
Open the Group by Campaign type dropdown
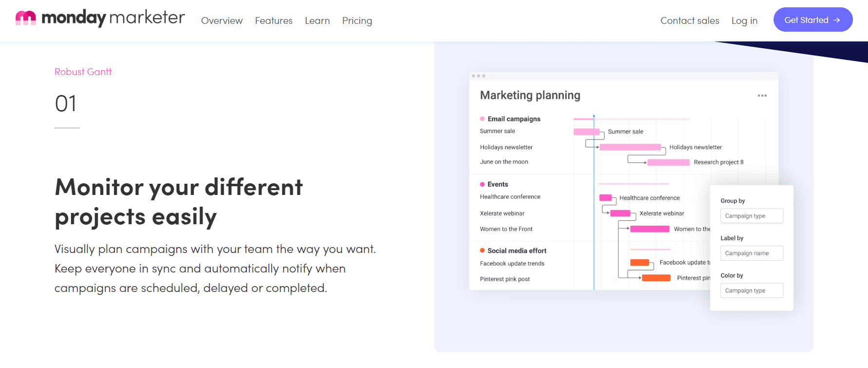[751, 216]
